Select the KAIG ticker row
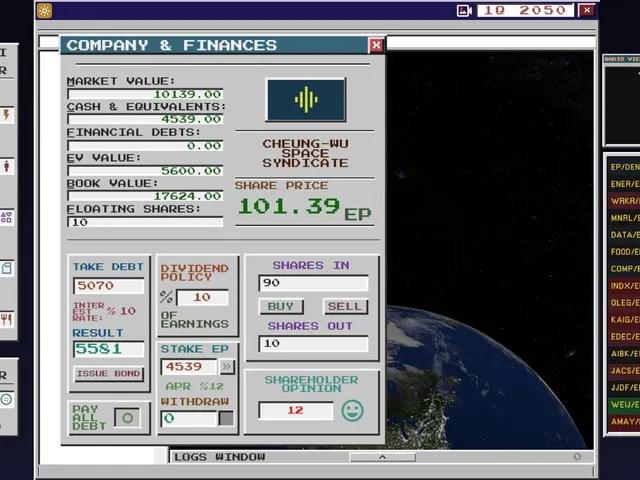 pyautogui.click(x=624, y=320)
